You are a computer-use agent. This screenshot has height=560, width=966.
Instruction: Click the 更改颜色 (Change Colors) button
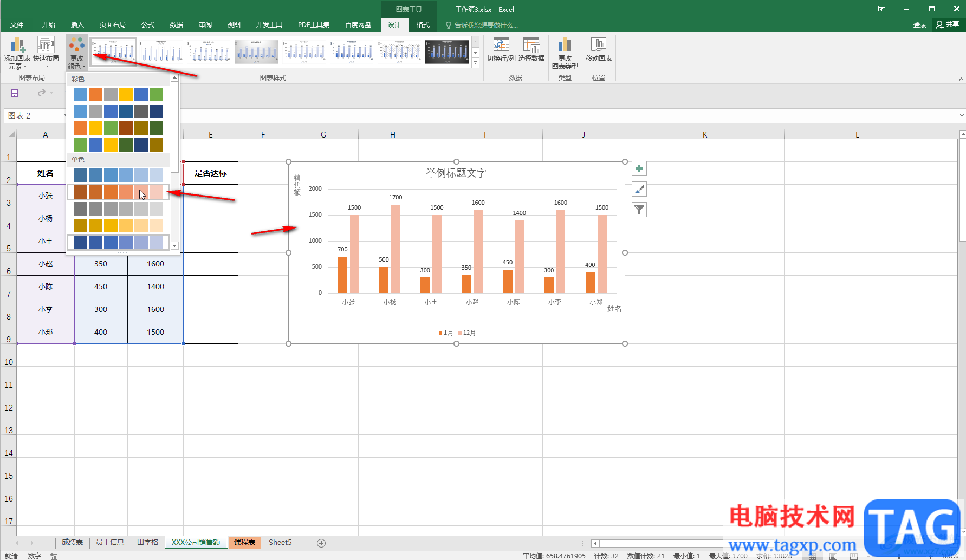[x=76, y=53]
